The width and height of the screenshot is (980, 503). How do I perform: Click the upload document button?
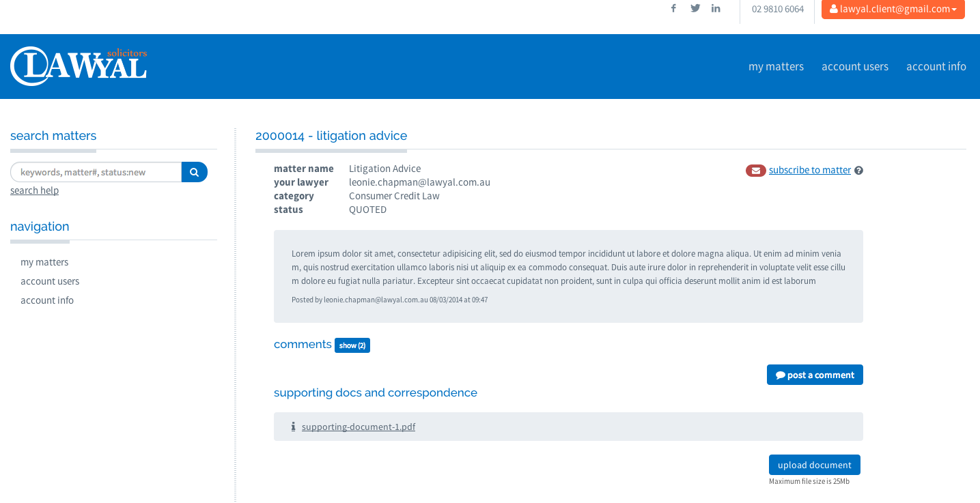point(814,465)
